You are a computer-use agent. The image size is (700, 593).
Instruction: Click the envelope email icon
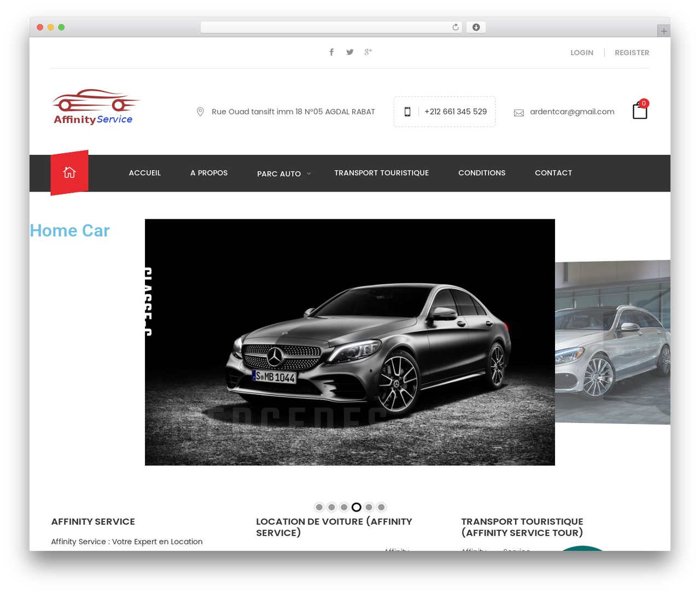(519, 113)
